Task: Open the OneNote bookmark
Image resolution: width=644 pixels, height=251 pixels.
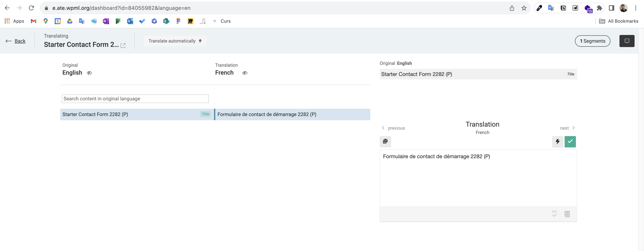Action: (x=106, y=21)
